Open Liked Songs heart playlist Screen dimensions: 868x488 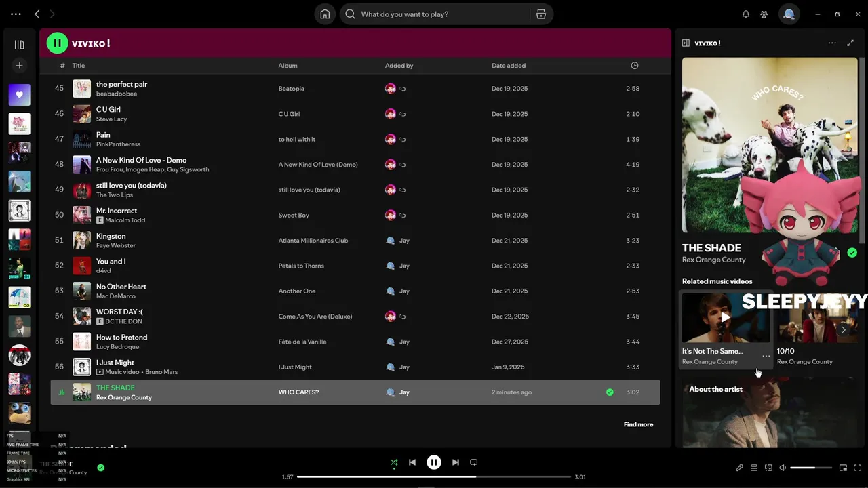(x=19, y=95)
